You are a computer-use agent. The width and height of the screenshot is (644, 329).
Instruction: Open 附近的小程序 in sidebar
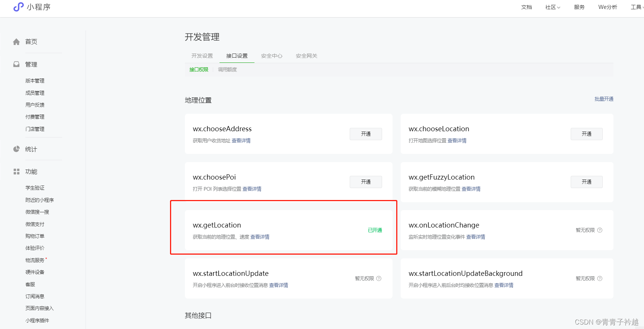(x=40, y=200)
